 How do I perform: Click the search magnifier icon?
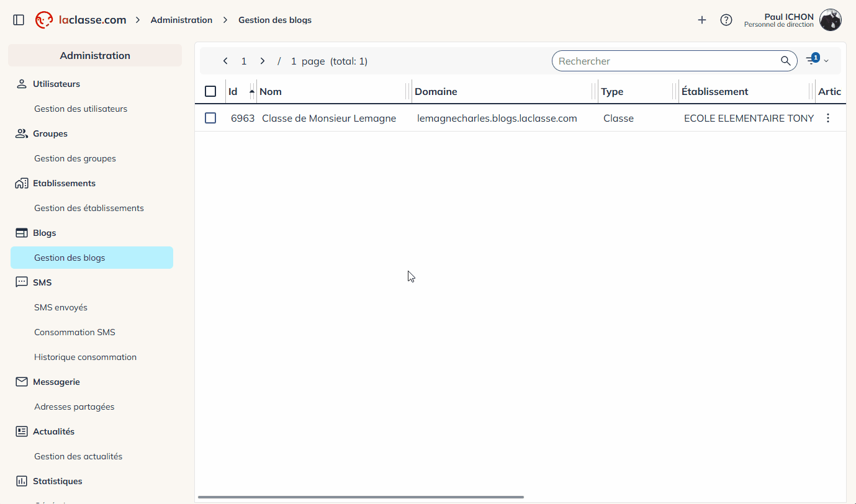click(786, 61)
